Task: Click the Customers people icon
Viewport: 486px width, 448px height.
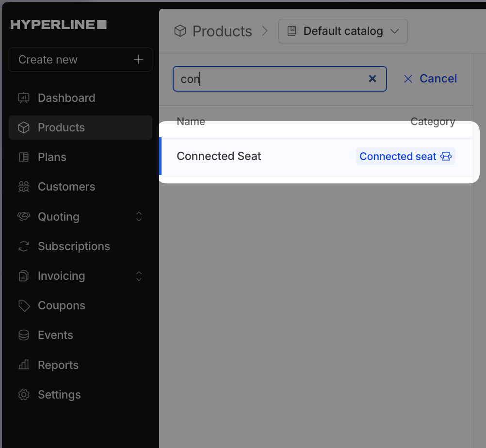Action: pos(24,187)
